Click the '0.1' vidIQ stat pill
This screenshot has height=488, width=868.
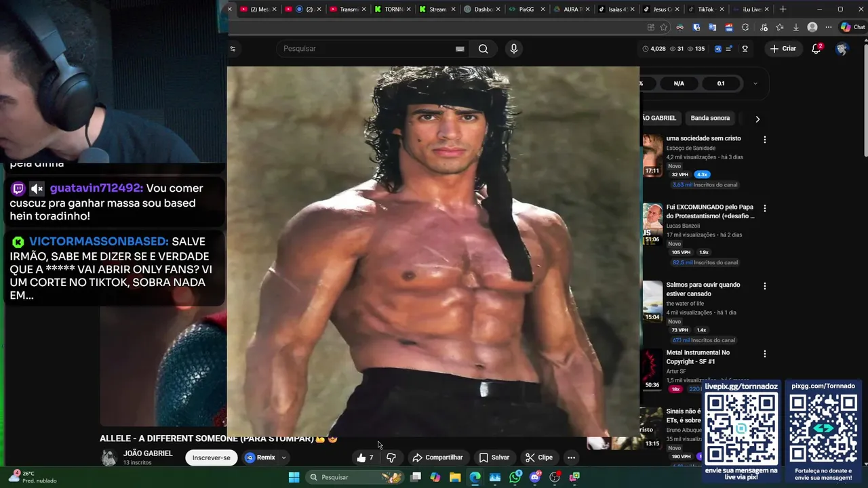tap(721, 83)
